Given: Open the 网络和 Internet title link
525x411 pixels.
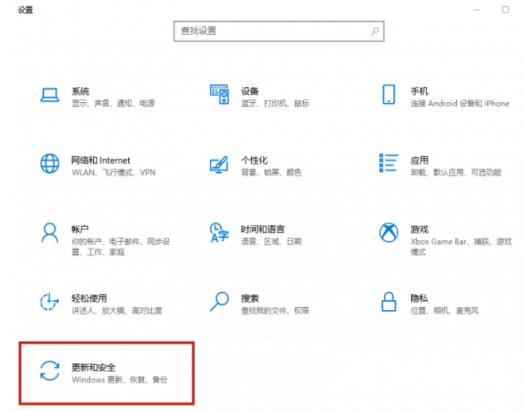Looking at the screenshot, I should coord(101,160).
